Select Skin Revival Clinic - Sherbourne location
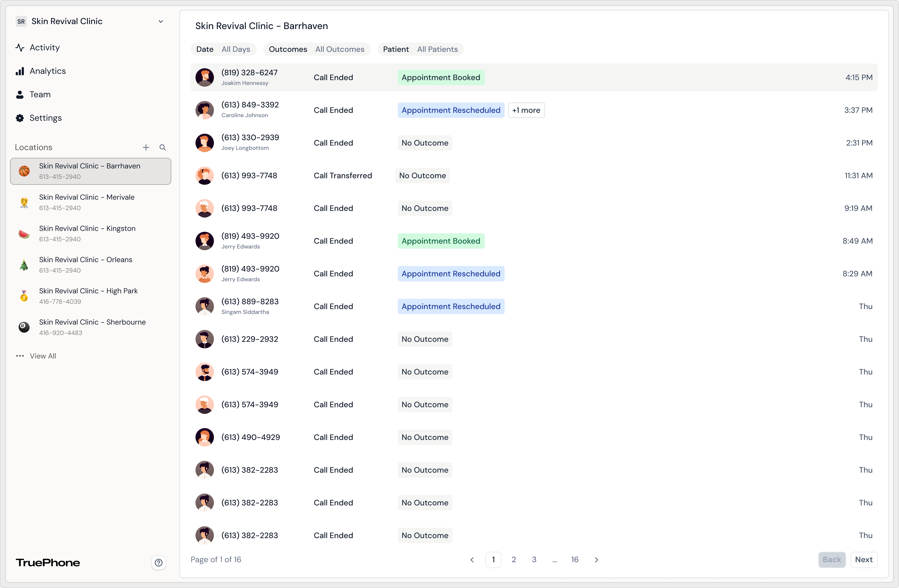 coord(91,327)
